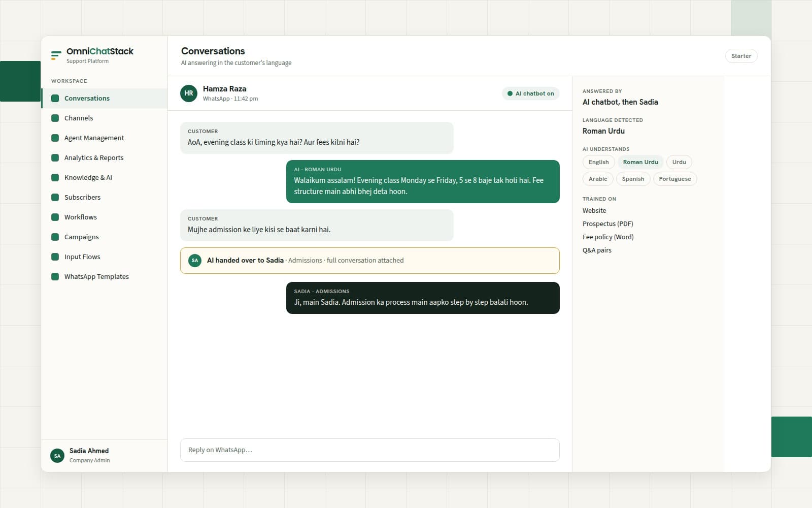
Task: Click the Knowledge & AI sidebar icon
Action: 55,178
